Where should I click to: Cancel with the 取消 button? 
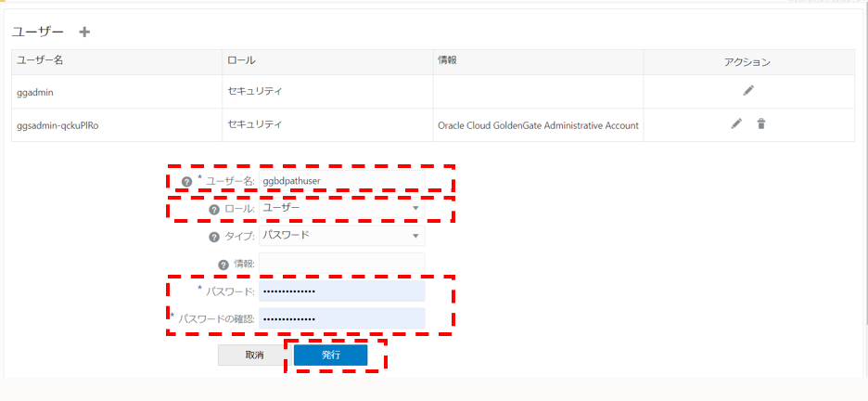(254, 356)
